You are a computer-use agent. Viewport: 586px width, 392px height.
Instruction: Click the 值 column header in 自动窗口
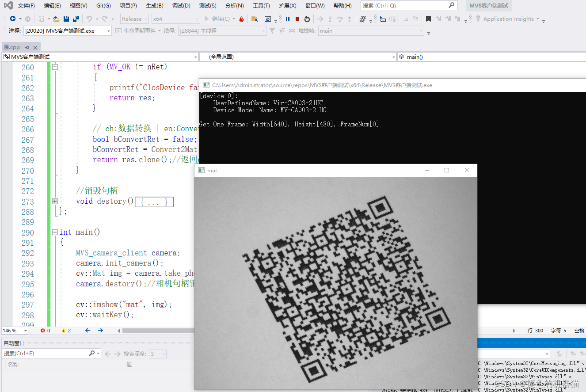tap(129, 365)
